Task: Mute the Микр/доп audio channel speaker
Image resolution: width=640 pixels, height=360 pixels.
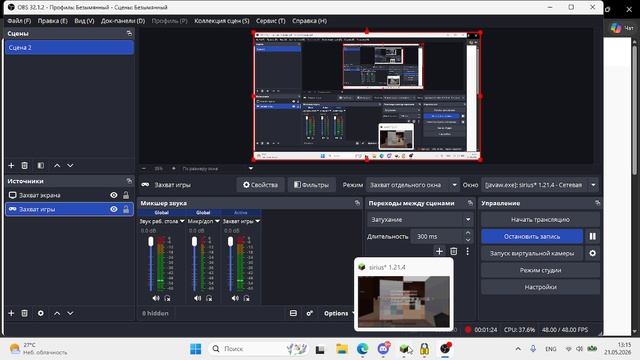Action: pyautogui.click(x=198, y=298)
